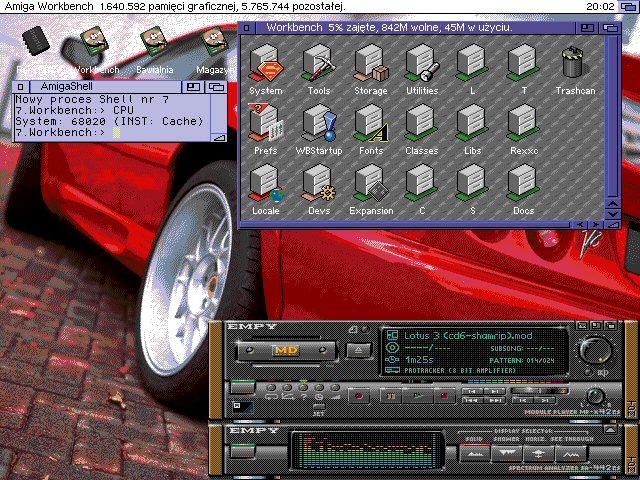The image size is (640, 480).
Task: Toggle module player power switch
Action: tap(242, 387)
